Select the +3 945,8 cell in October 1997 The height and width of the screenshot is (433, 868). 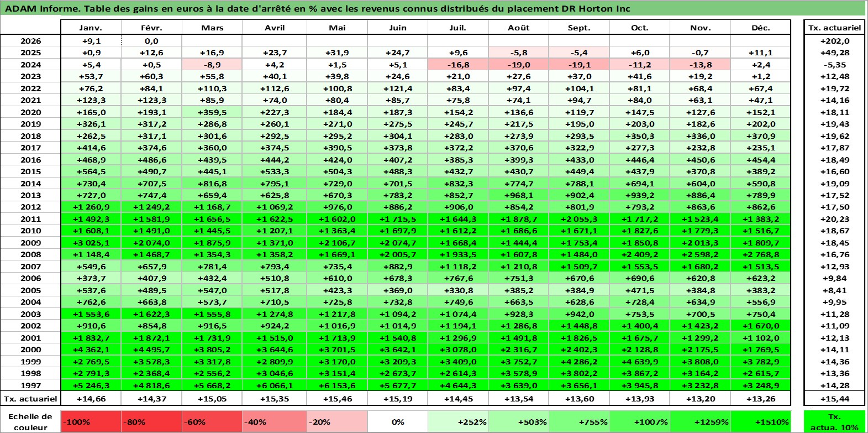tap(640, 385)
